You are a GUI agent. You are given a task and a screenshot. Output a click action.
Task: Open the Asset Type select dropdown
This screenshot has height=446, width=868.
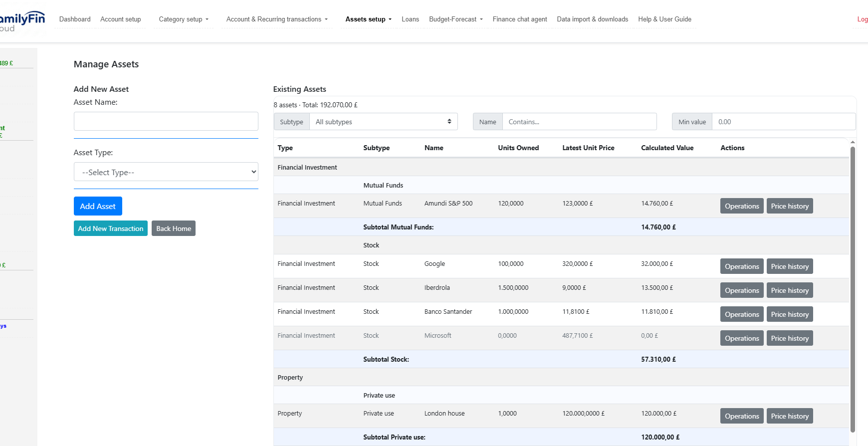[166, 172]
